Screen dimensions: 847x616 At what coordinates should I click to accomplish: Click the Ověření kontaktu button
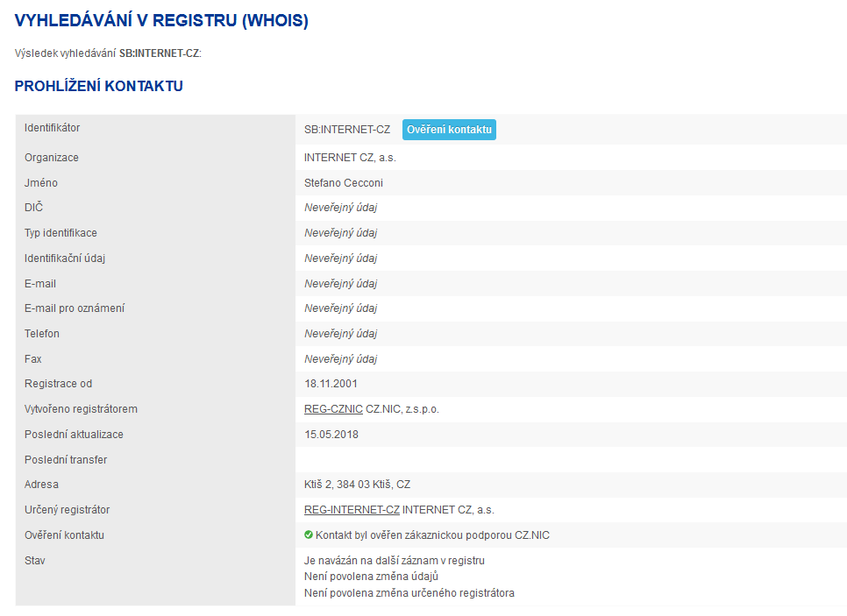[449, 130]
